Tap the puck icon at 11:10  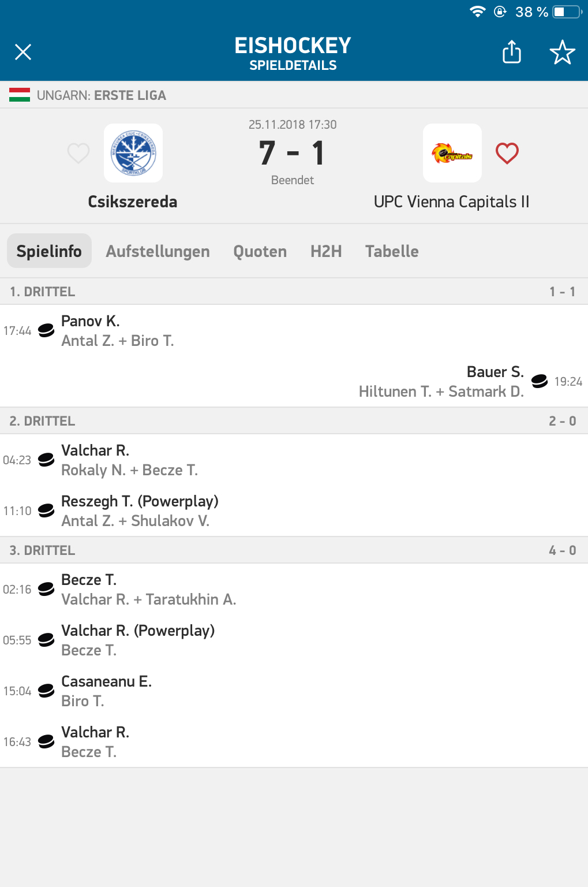tap(46, 510)
